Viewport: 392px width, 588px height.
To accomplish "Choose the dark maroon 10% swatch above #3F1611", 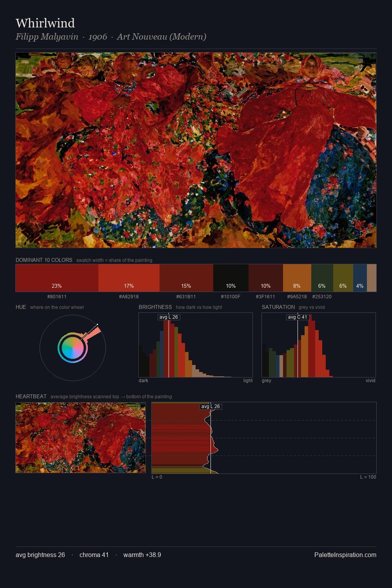I will click(x=266, y=278).
